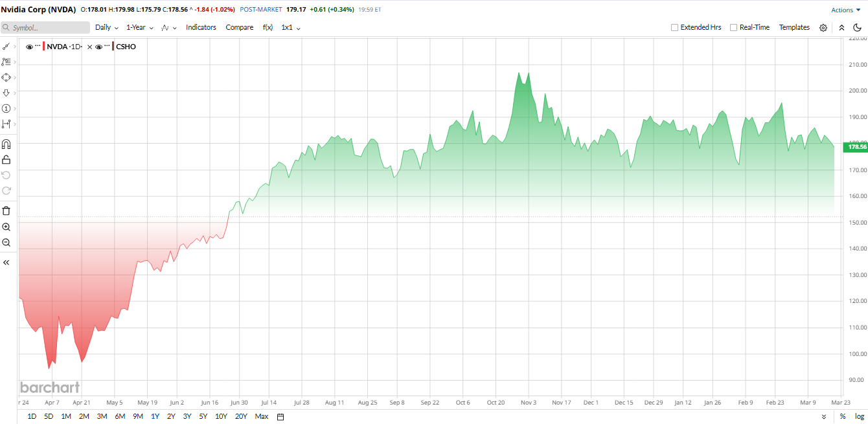Open the f(x) expressions tool
Screen dimensions: 868x424
(268, 27)
